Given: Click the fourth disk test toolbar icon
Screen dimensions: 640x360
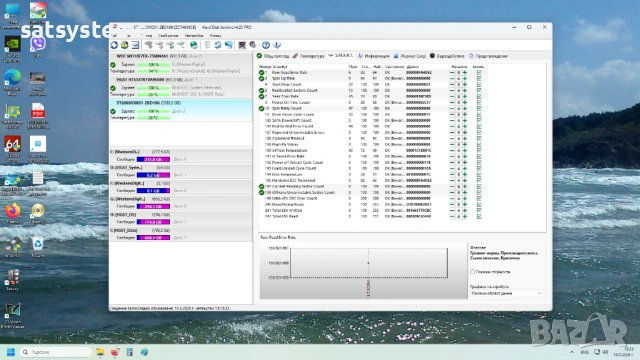Looking at the screenshot, I should (x=181, y=45).
